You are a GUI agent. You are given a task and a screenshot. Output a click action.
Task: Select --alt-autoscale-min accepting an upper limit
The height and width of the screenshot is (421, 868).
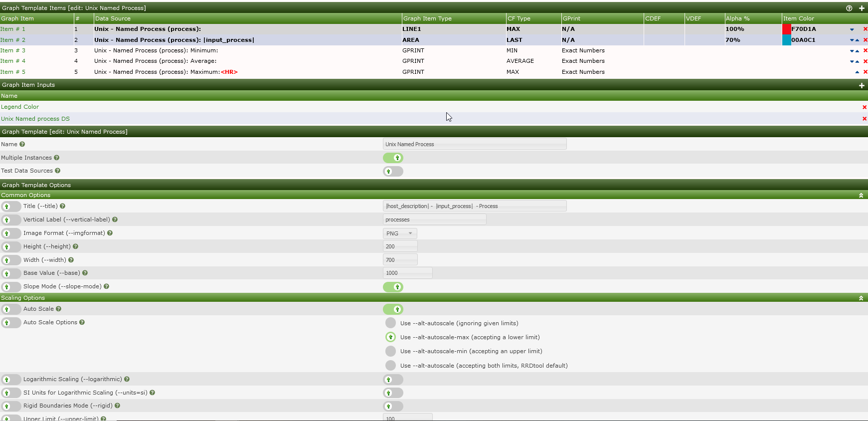tap(391, 351)
